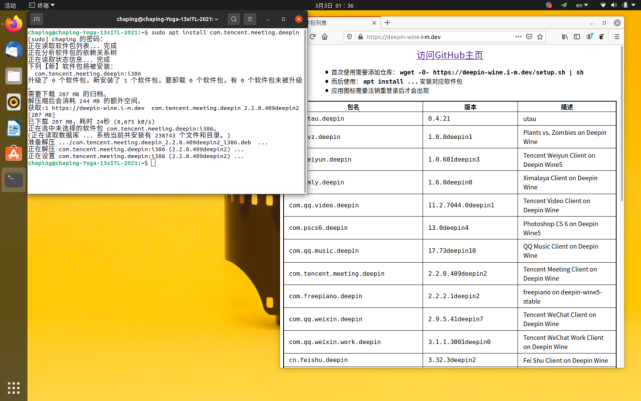Open the terminal hamburger menu
This screenshot has width=641, height=401.
[251, 19]
